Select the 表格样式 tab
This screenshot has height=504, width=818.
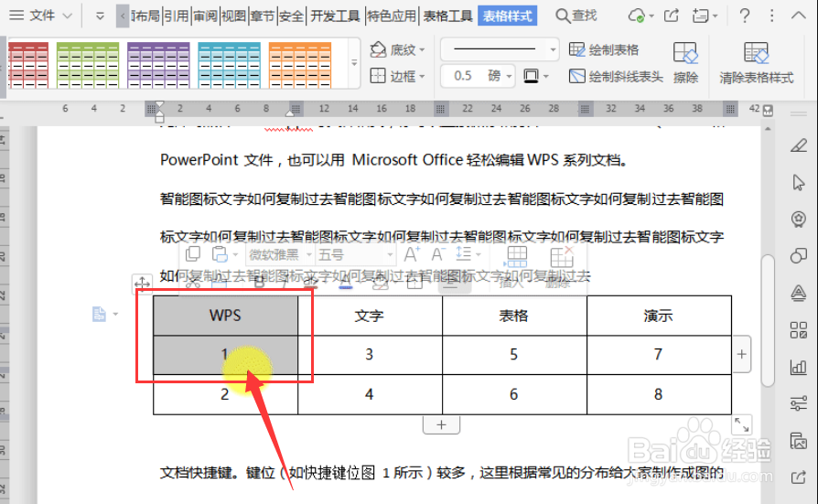pyautogui.click(x=507, y=16)
